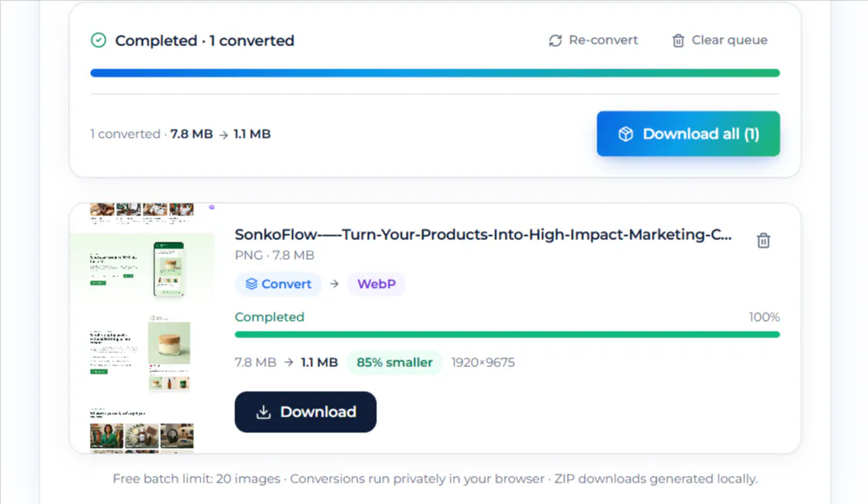Click the Download all (1) button
This screenshot has height=504, width=868.
coord(688,134)
